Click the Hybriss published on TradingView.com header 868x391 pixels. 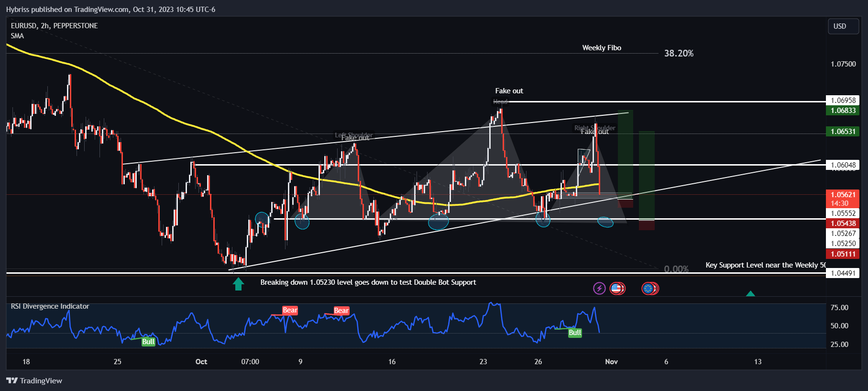[110, 9]
